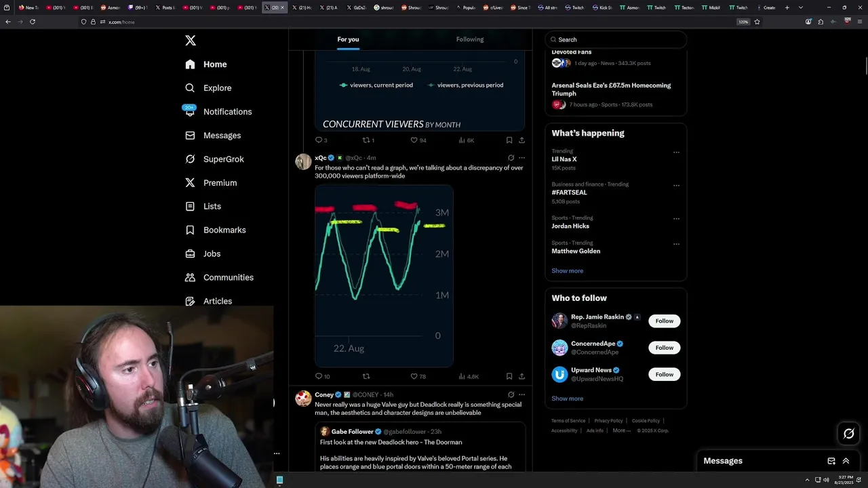Reload the page in browser

[x=32, y=22]
